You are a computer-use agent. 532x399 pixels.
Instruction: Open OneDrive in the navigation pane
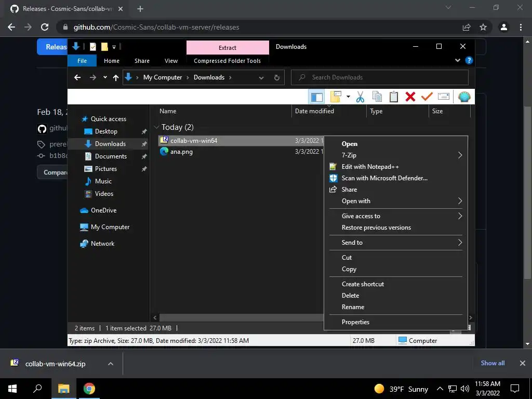pos(103,210)
